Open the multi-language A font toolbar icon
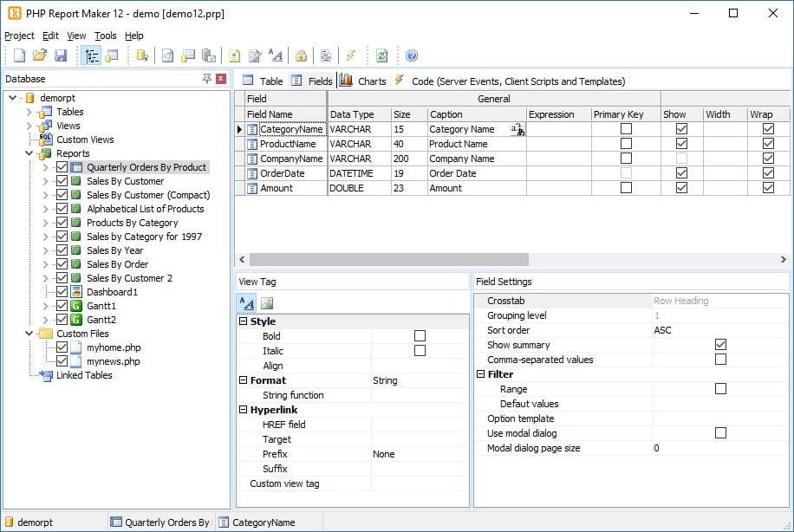 [x=276, y=55]
